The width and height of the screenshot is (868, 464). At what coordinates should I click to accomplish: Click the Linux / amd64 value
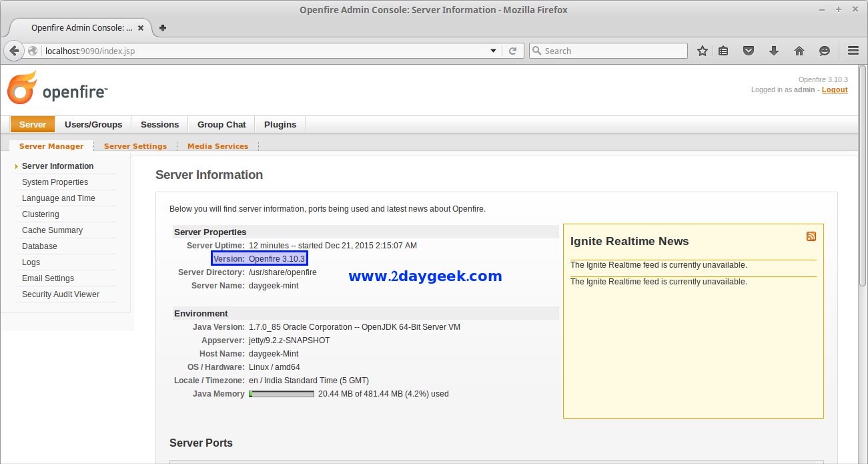(x=274, y=367)
